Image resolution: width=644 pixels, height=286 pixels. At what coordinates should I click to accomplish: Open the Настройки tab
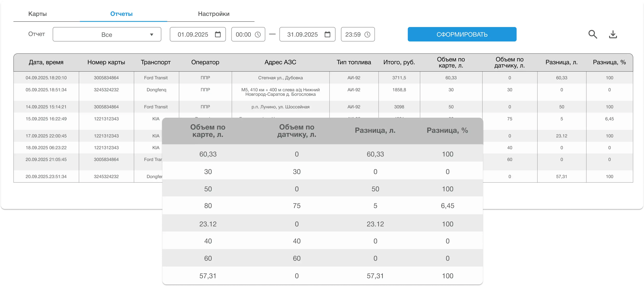(x=214, y=14)
